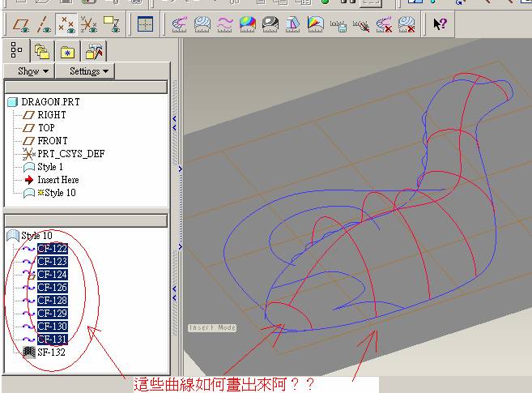The width and height of the screenshot is (532, 393).
Task: Toggle coordinate system display
Action: tap(89, 24)
